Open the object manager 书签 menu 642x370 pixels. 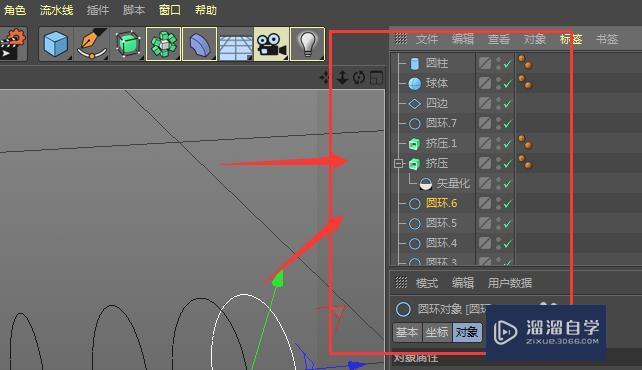pyautogui.click(x=607, y=39)
